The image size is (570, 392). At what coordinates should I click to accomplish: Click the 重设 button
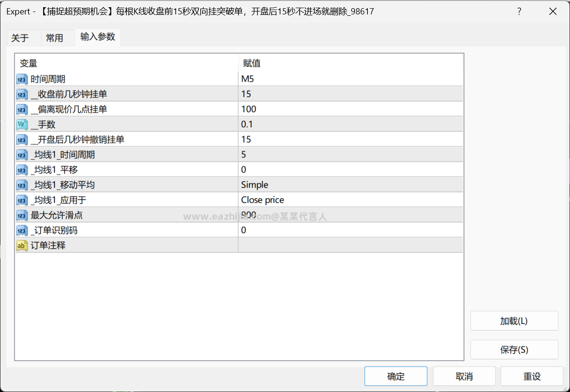point(532,376)
